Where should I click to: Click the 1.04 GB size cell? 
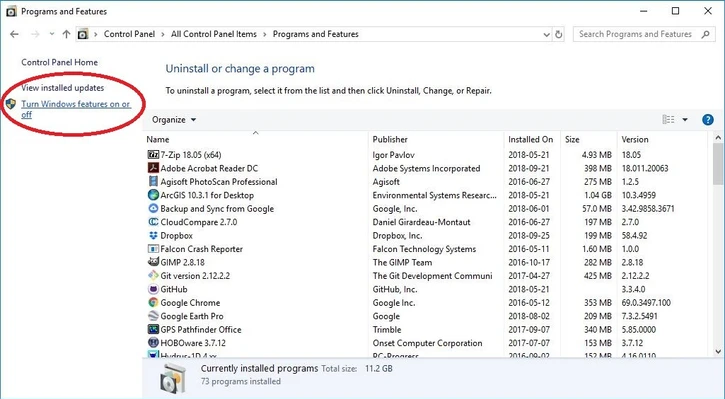[x=597, y=195]
